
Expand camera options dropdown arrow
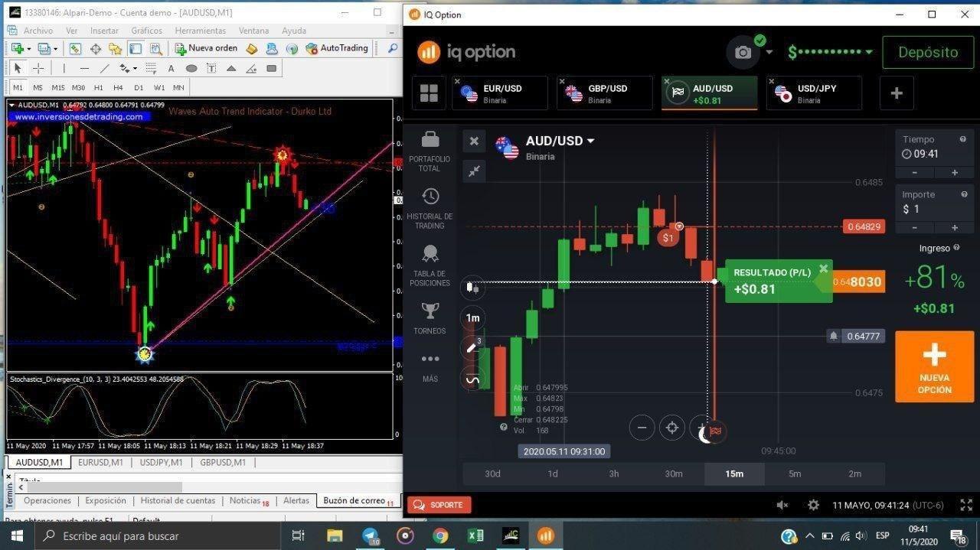tap(769, 52)
